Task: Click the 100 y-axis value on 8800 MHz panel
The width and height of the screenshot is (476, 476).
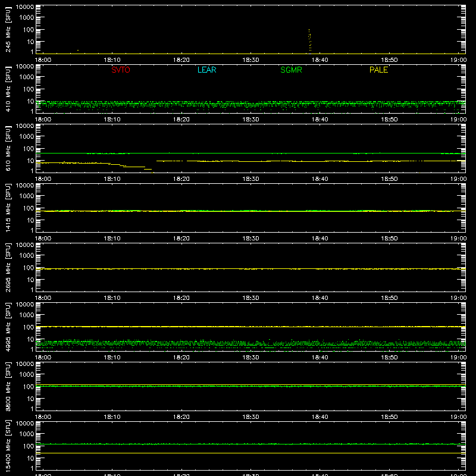Action: [x=29, y=387]
